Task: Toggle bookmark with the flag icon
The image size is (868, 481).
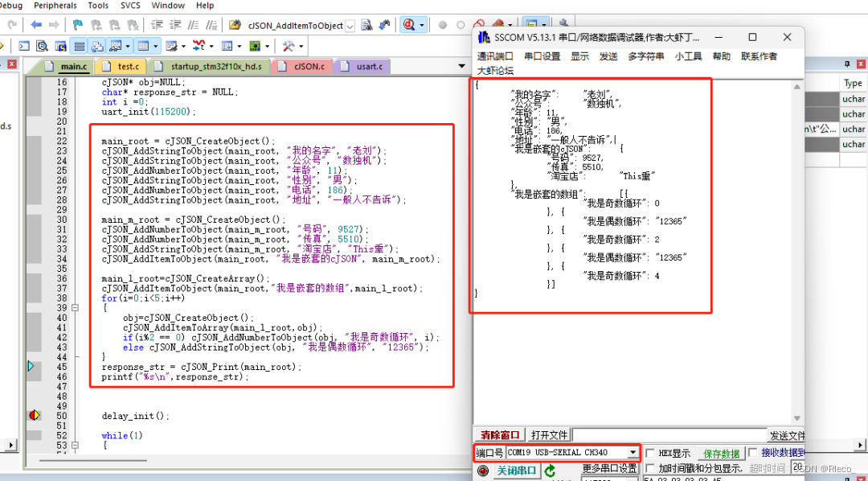Action: click(78, 25)
